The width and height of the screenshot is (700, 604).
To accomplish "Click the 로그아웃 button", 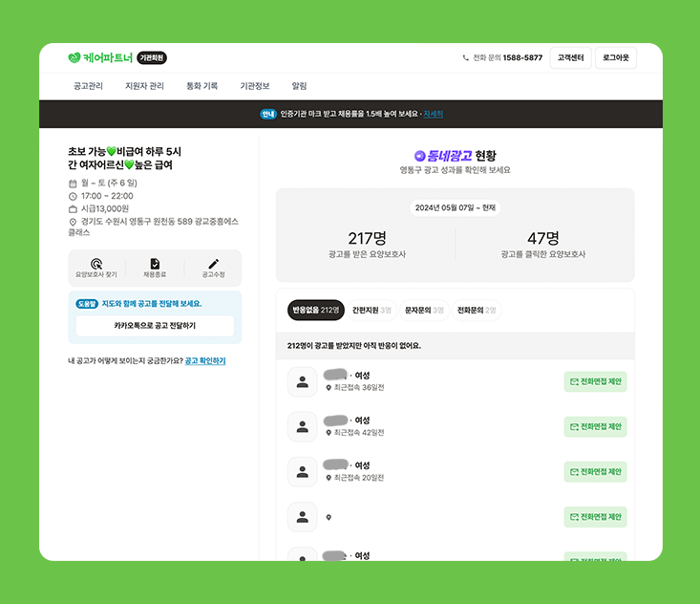I will [616, 57].
